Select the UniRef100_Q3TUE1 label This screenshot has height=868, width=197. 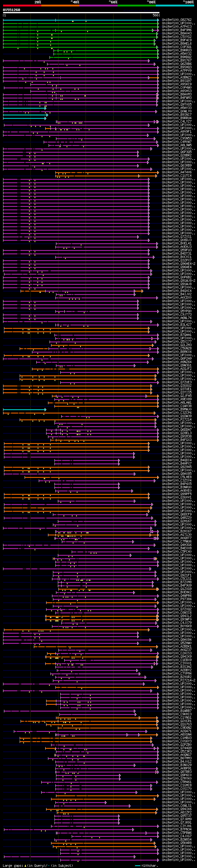point(177,389)
